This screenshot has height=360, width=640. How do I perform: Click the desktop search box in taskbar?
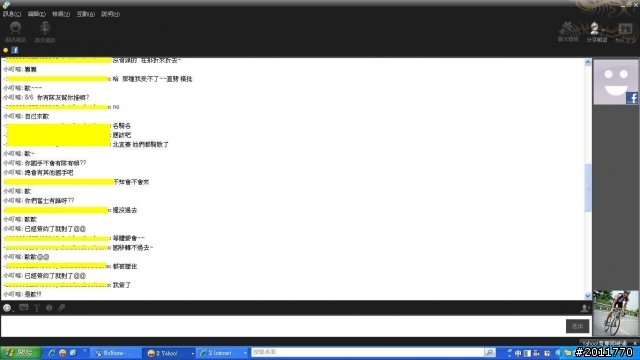point(367,352)
